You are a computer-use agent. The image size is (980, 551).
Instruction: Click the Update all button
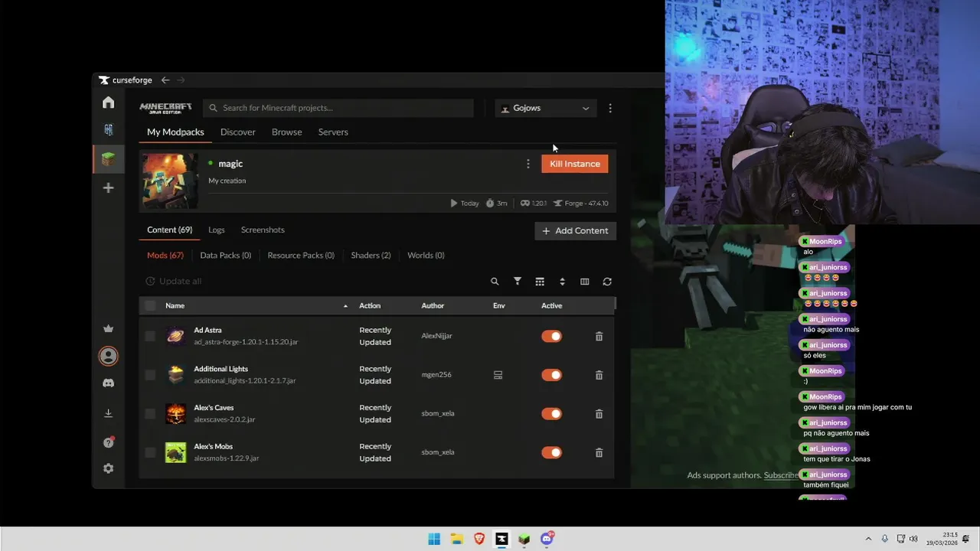(x=173, y=281)
